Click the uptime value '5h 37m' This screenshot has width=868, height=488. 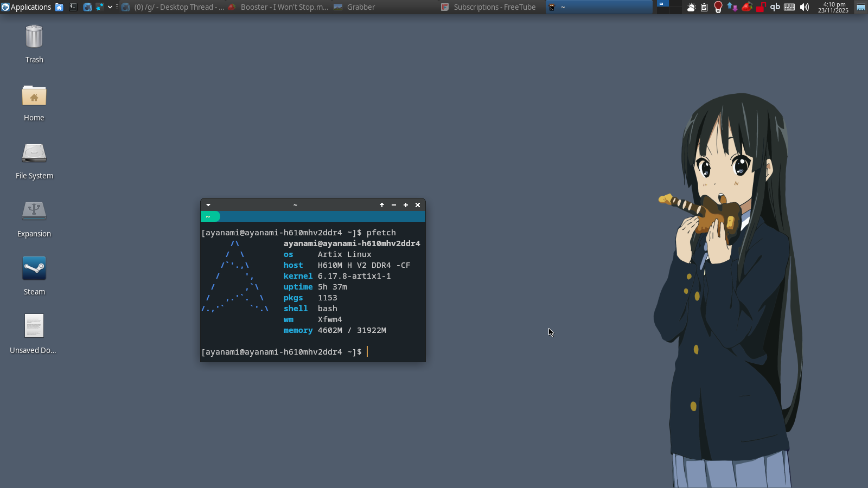point(333,287)
